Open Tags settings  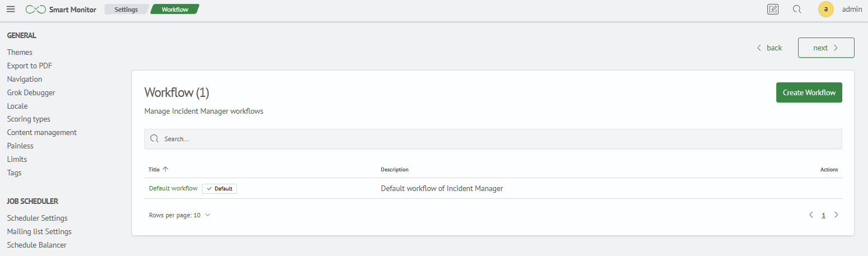point(15,173)
